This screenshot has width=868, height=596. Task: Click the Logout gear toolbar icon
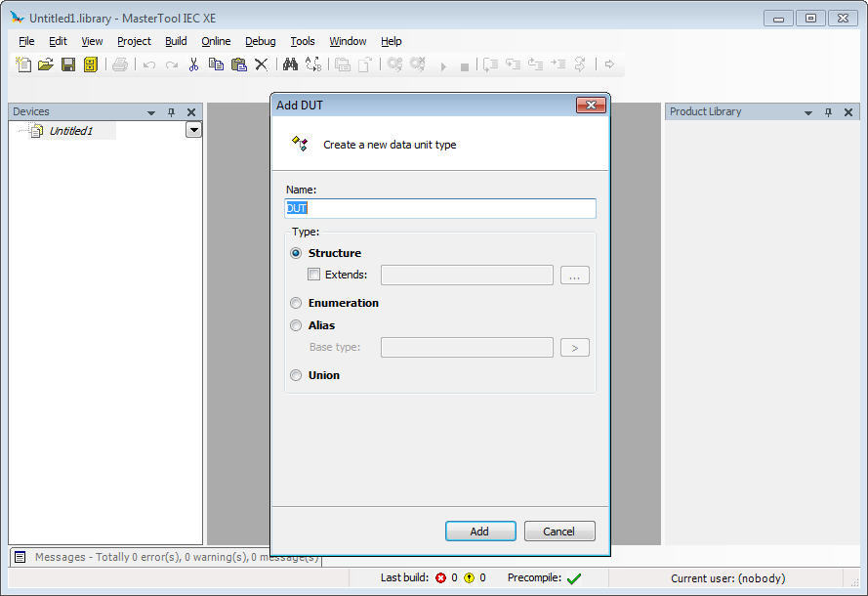(418, 64)
